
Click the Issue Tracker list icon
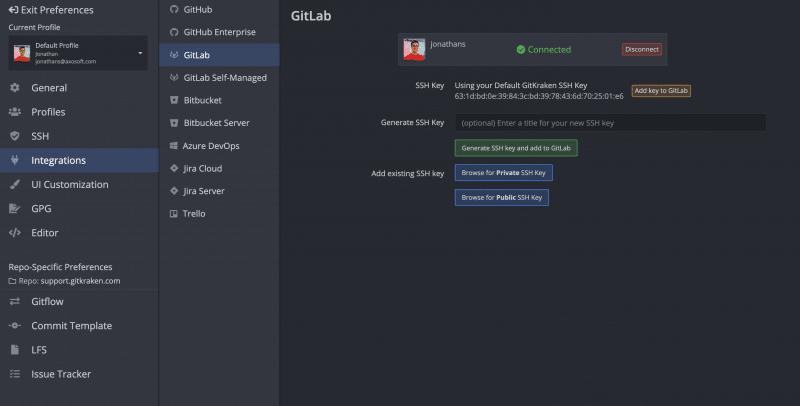click(15, 374)
